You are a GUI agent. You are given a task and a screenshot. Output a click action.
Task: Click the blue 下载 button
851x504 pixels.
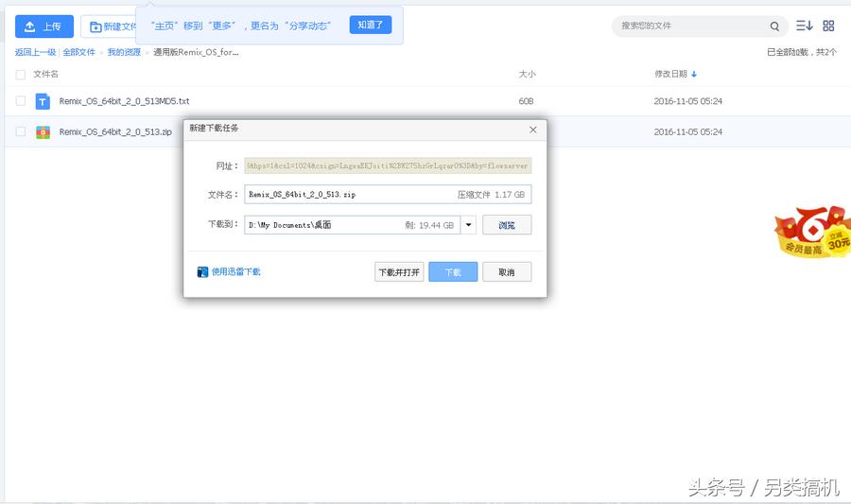pyautogui.click(x=453, y=271)
